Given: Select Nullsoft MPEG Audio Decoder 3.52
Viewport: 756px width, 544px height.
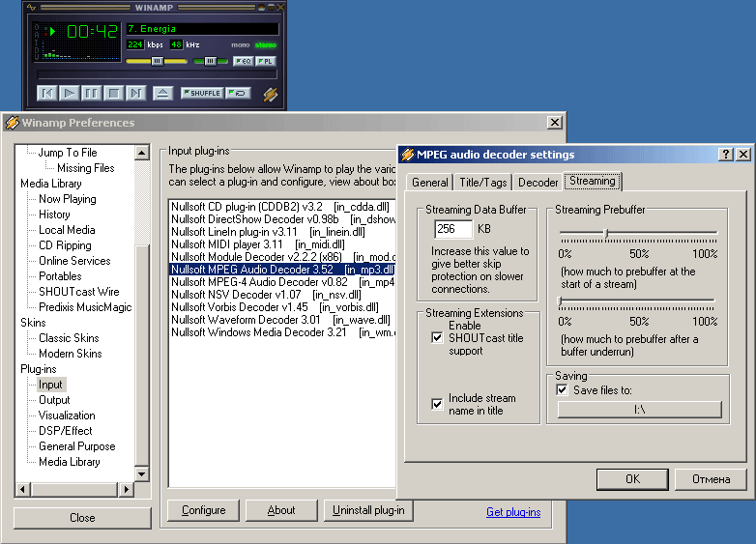Looking at the screenshot, I should tap(281, 270).
